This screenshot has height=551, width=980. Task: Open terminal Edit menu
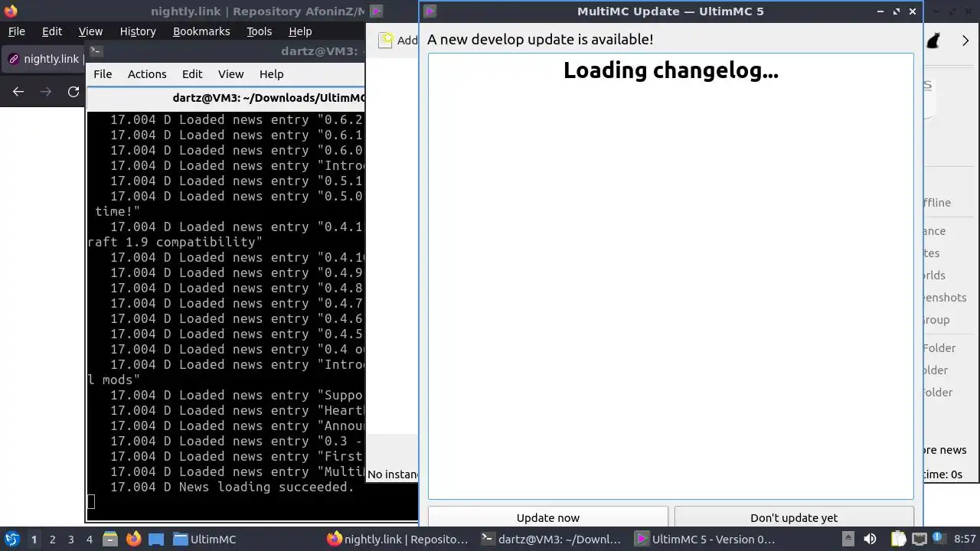click(x=192, y=74)
